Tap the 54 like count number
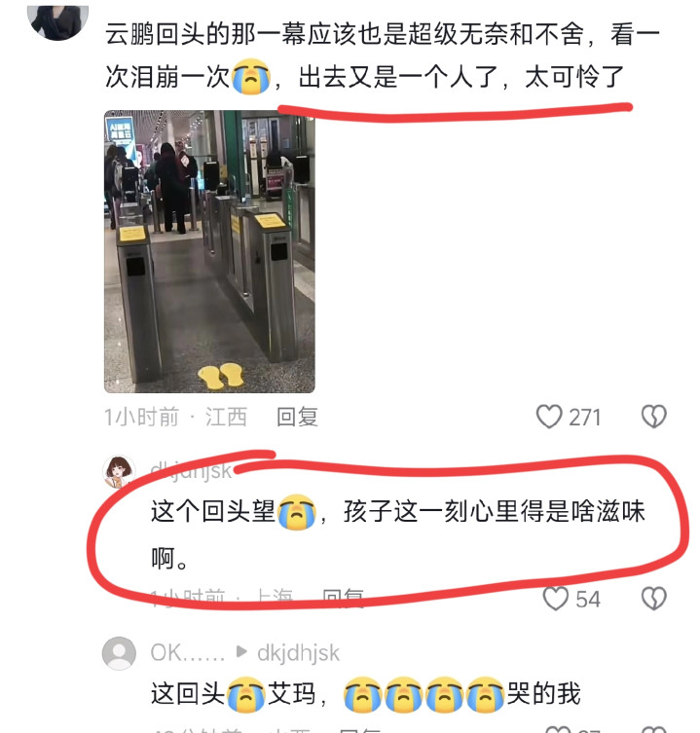Image resolution: width=700 pixels, height=733 pixels. (588, 599)
